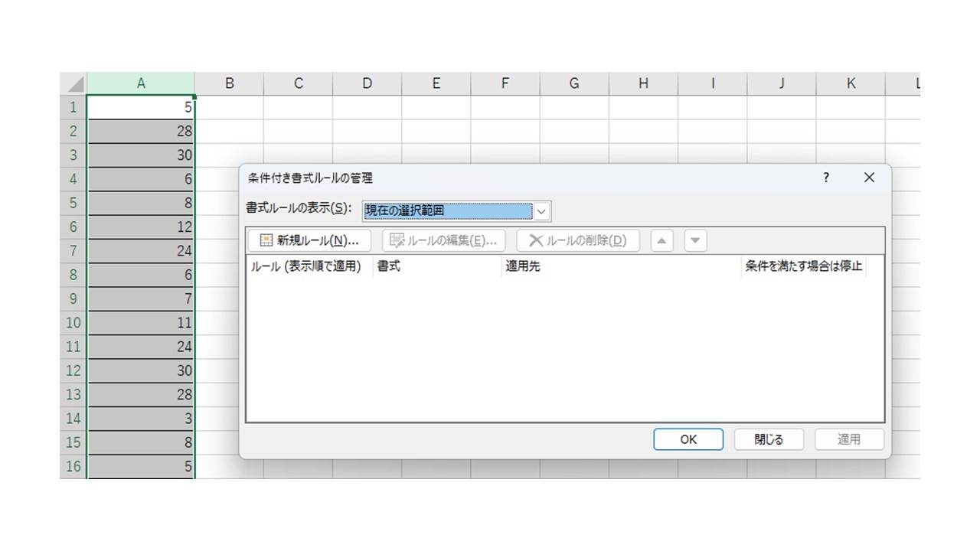Select column C header
Viewport: 980px width, 551px height.
(x=298, y=83)
